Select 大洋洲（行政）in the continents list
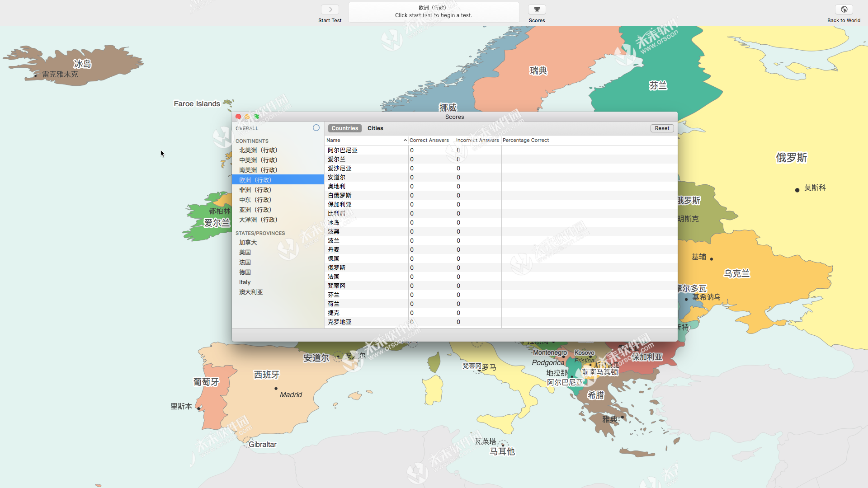The image size is (868, 488). click(278, 220)
